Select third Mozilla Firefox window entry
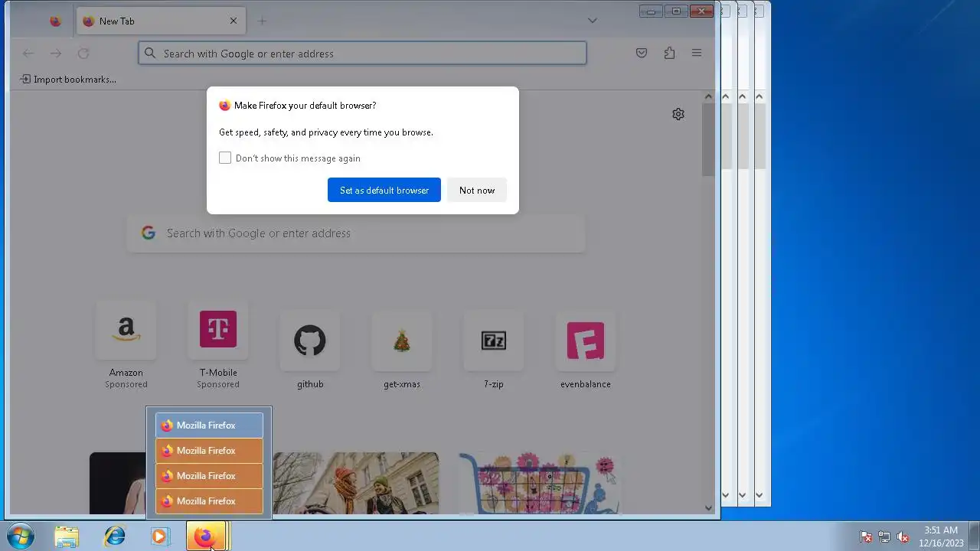Screen dimensions: 980x551 tap(209, 476)
